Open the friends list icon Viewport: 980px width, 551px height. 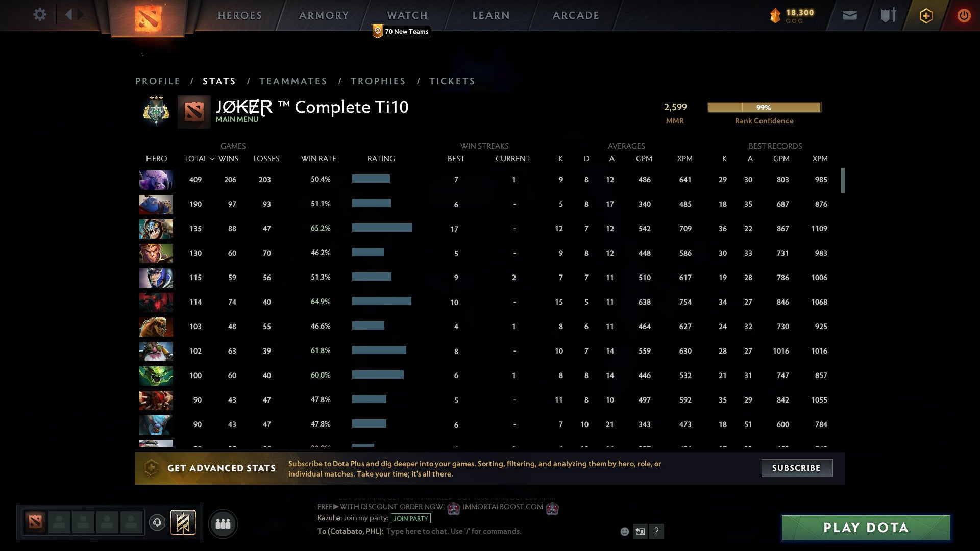[x=223, y=524]
